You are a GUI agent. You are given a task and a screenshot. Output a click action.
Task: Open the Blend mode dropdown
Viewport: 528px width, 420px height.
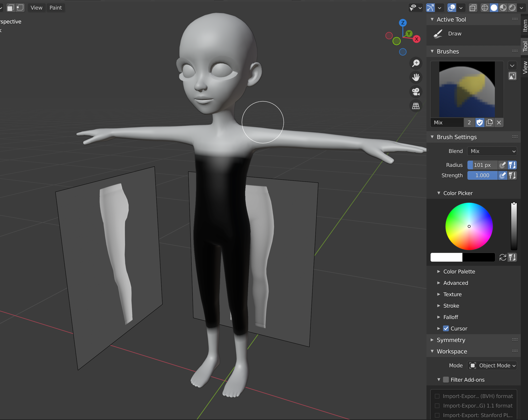492,151
